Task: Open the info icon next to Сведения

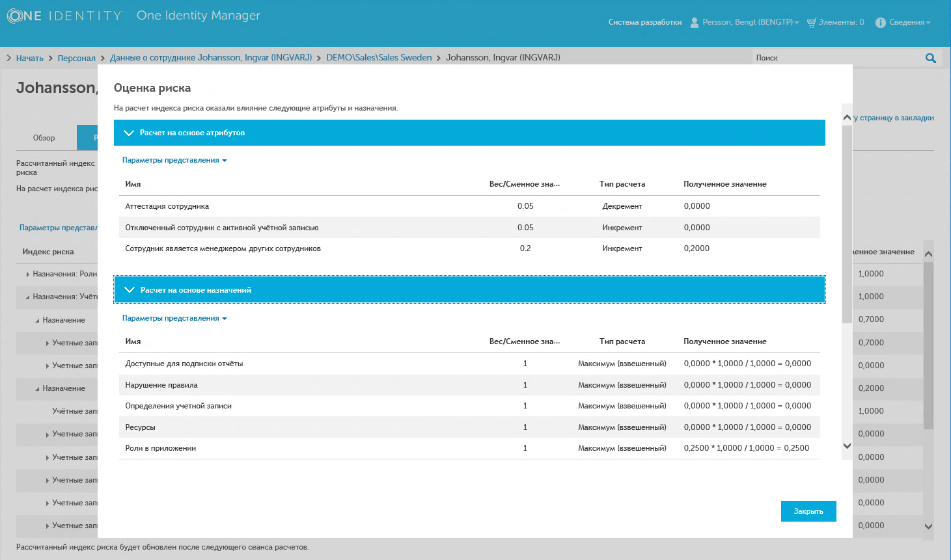Action: [x=880, y=23]
